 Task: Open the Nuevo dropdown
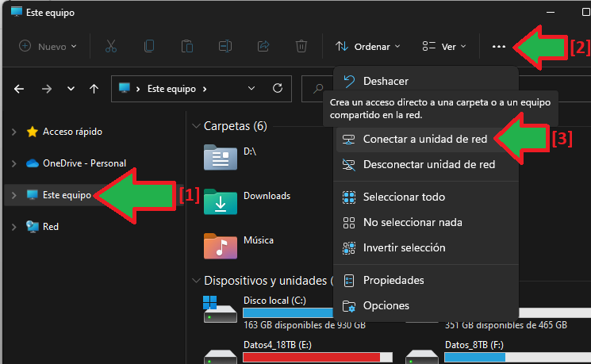click(x=48, y=46)
